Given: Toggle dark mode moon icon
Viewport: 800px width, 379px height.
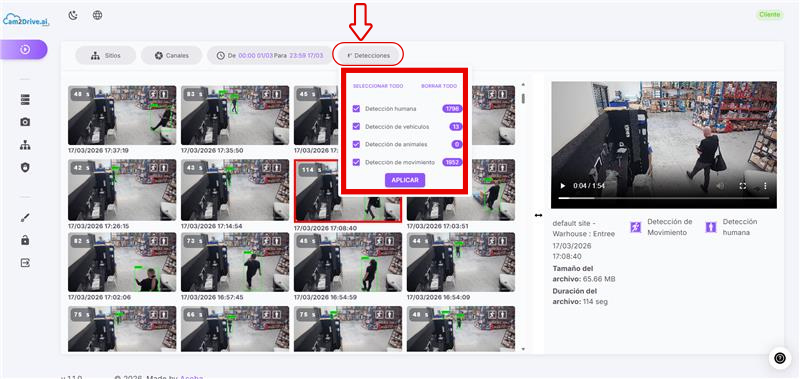Looking at the screenshot, I should [73, 15].
